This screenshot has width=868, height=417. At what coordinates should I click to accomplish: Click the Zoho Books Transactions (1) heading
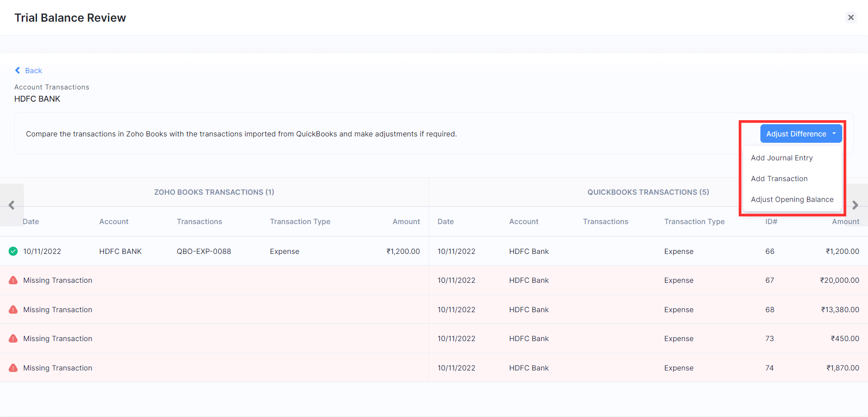214,192
